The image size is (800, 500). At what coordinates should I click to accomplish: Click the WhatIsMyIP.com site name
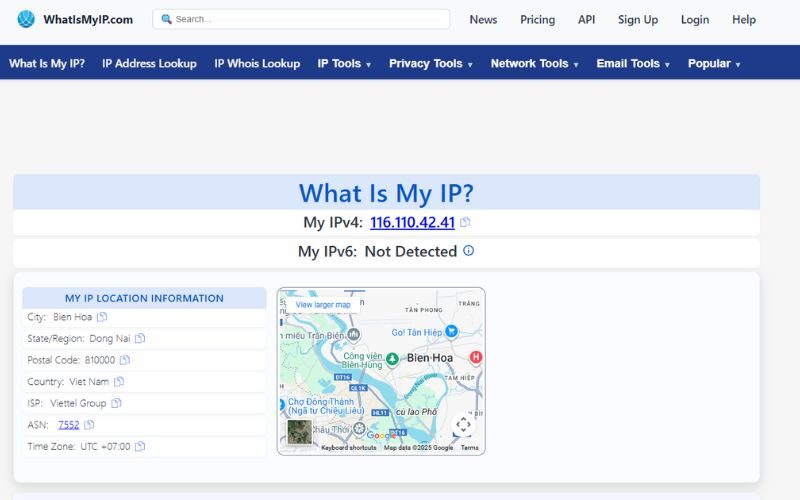(88, 19)
